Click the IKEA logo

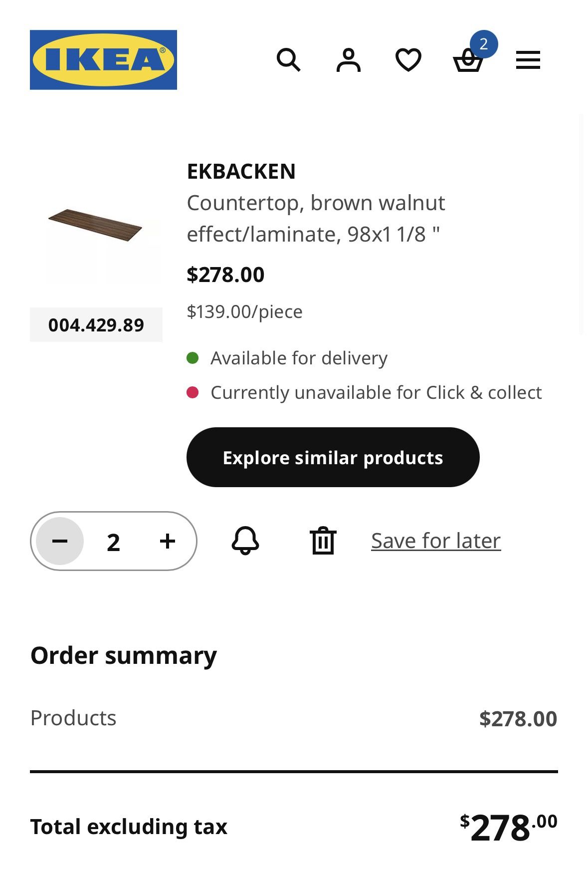(103, 60)
